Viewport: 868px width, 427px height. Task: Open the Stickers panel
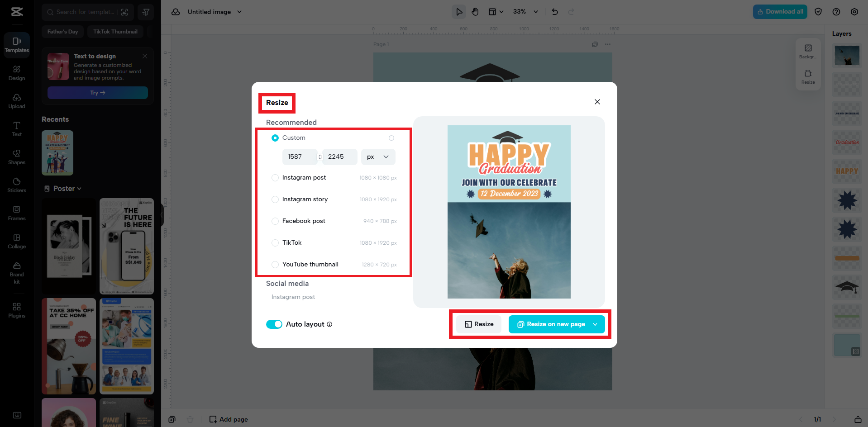tap(17, 185)
